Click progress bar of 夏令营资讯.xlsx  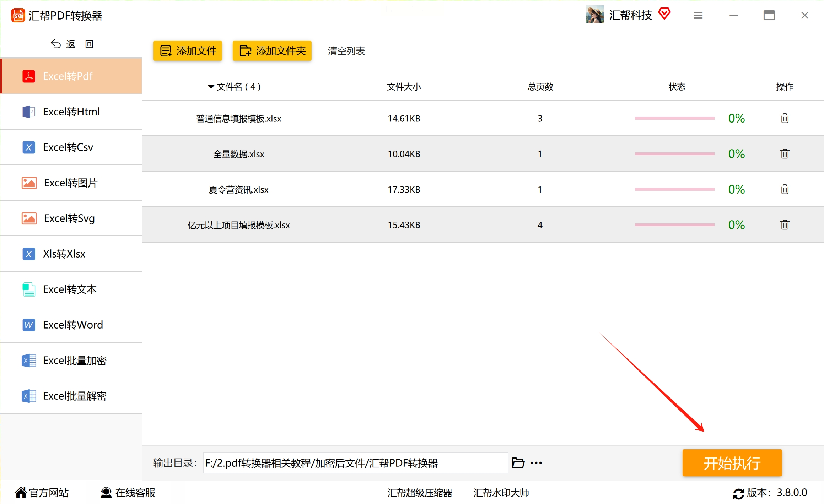coord(674,189)
